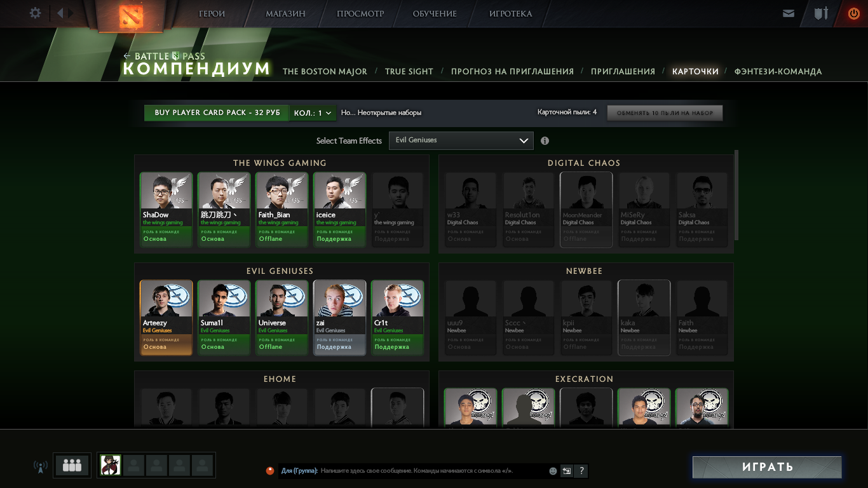The width and height of the screenshot is (868, 488).
Task: Select the w33 player card
Action: pyautogui.click(x=470, y=210)
